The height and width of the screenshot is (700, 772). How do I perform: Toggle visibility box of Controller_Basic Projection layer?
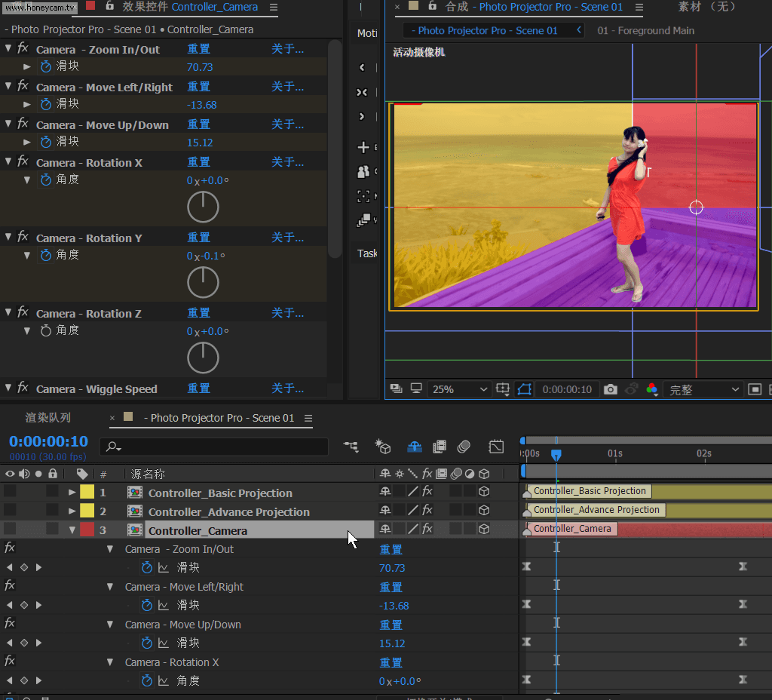click(x=10, y=492)
